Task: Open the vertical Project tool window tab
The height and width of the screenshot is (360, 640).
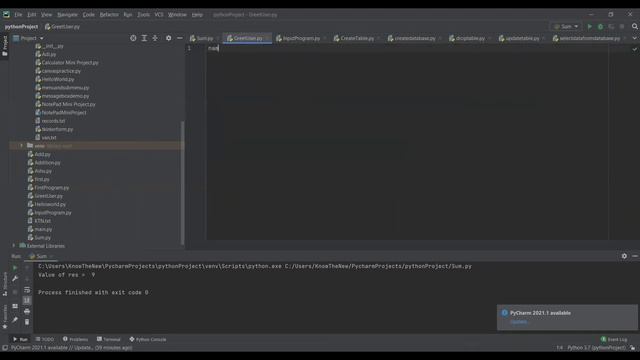Action: (4, 46)
